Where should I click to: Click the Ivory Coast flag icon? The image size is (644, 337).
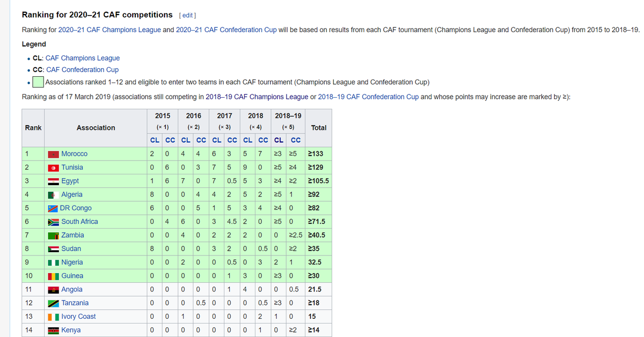pyautogui.click(x=54, y=317)
